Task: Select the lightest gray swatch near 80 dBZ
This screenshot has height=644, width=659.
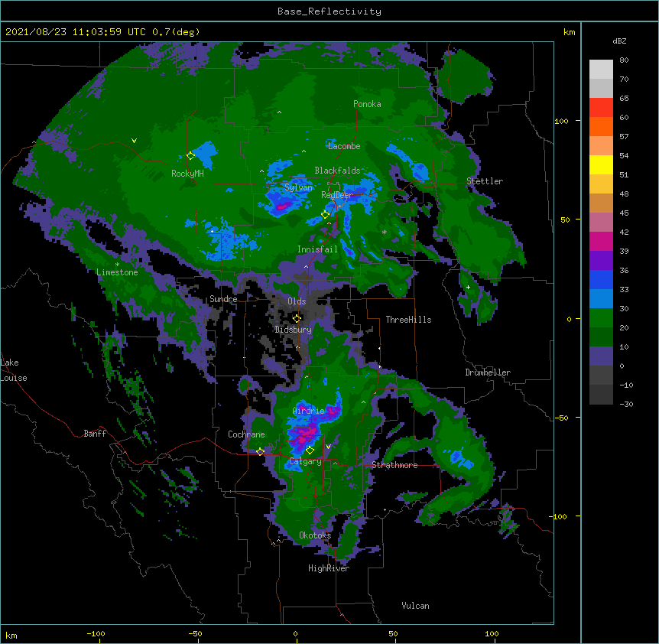Action: pyautogui.click(x=601, y=70)
